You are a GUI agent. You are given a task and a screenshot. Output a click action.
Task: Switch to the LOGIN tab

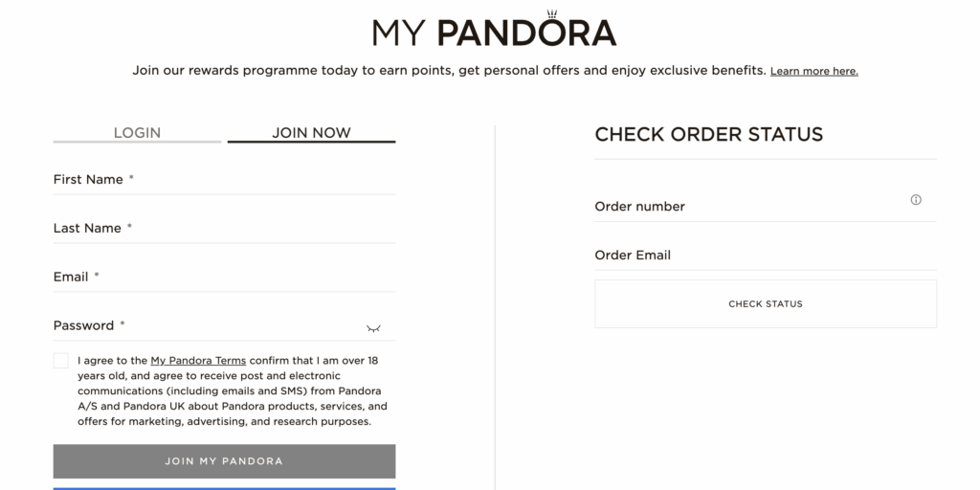coord(137,133)
